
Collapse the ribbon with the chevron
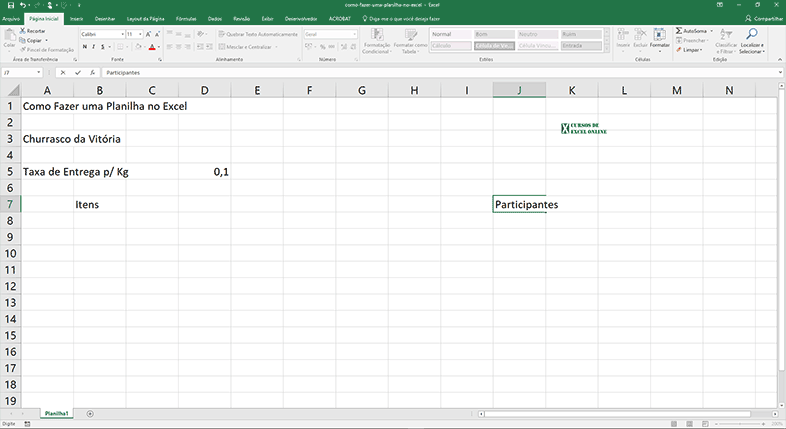click(780, 59)
